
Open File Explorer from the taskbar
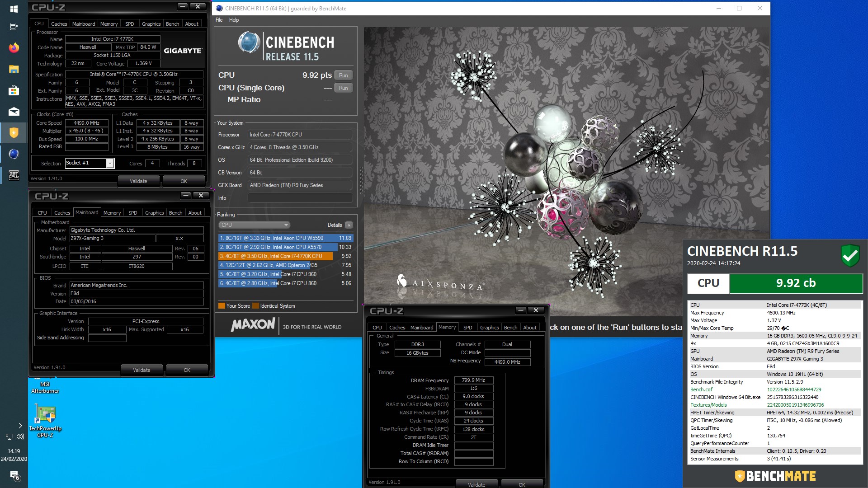(x=14, y=69)
